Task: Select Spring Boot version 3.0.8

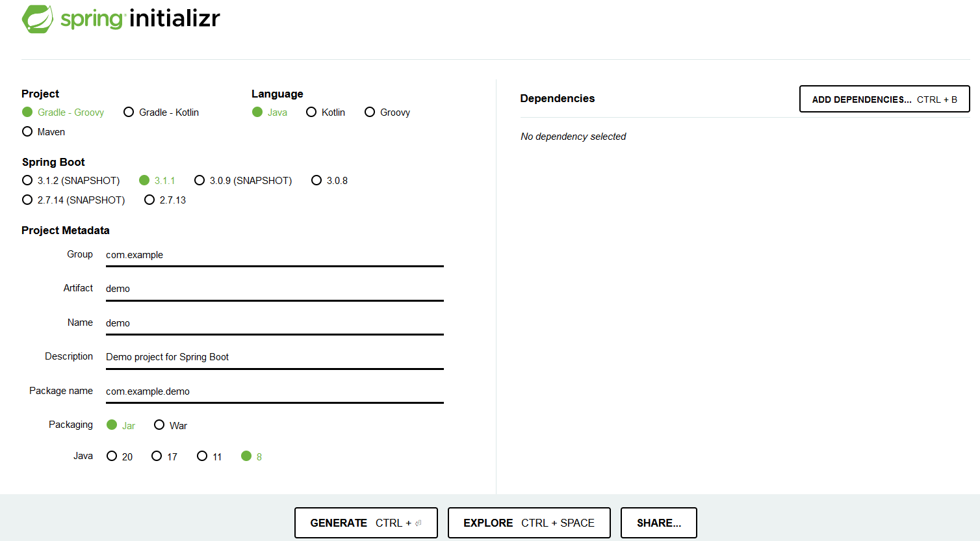Action: 329,181
